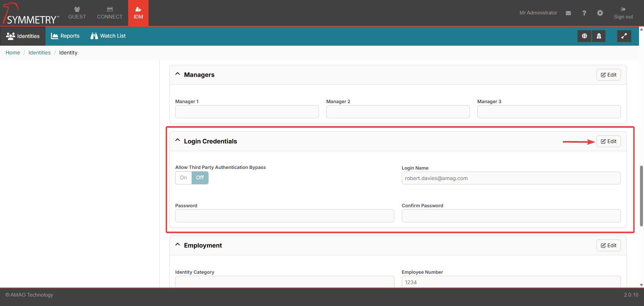Click the page vertical scrollbar thumb
This screenshot has height=306, width=644.
[x=641, y=195]
